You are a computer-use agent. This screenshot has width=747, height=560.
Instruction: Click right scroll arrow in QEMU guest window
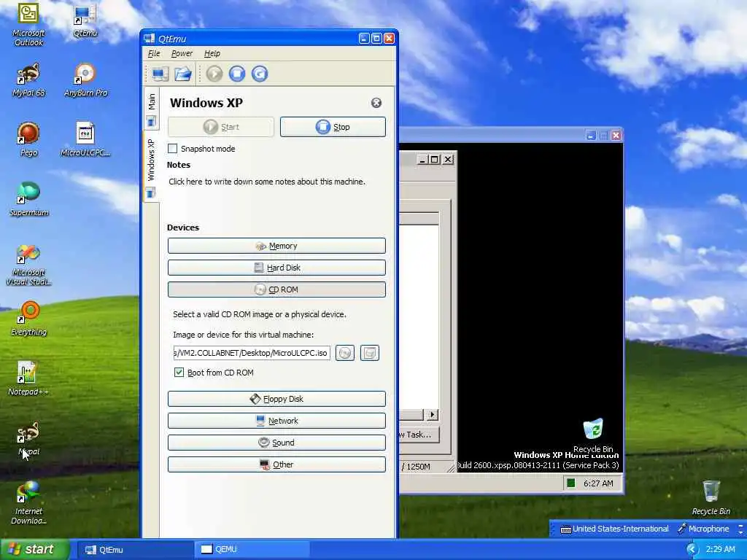(x=432, y=414)
